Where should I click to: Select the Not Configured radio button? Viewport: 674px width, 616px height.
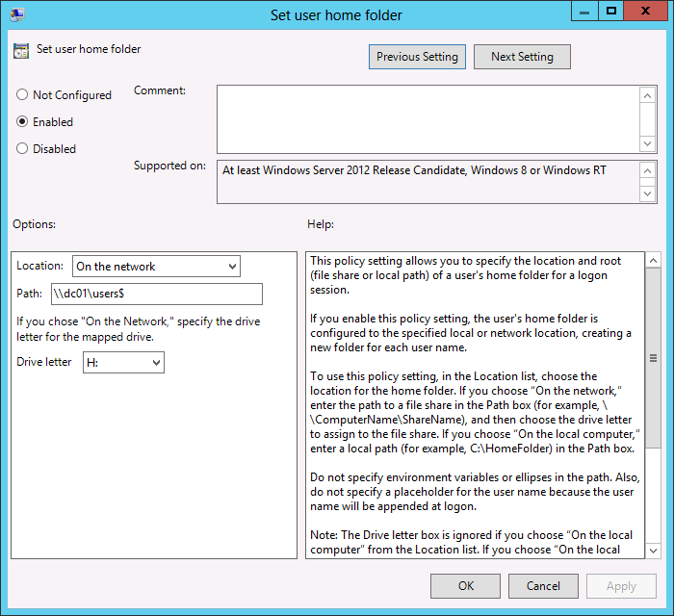tap(22, 95)
